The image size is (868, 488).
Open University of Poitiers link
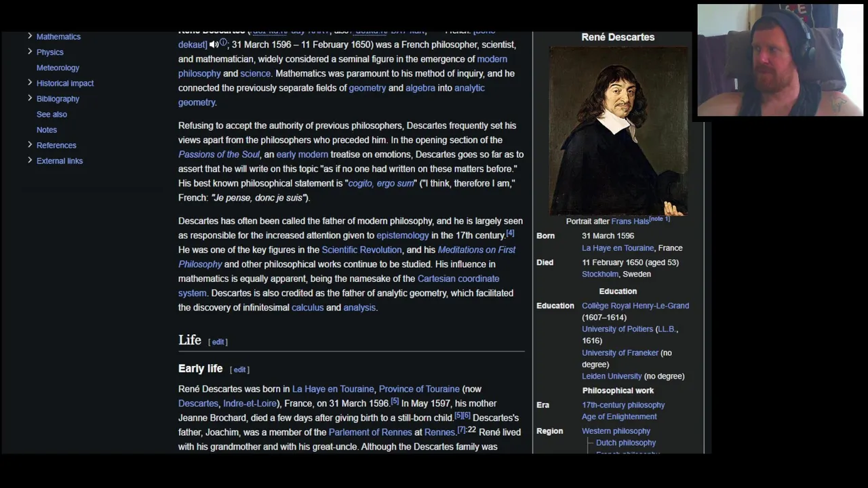[617, 329]
